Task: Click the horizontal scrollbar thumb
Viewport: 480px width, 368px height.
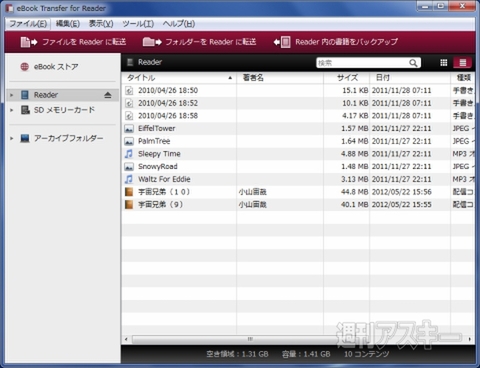Action: 250,339
